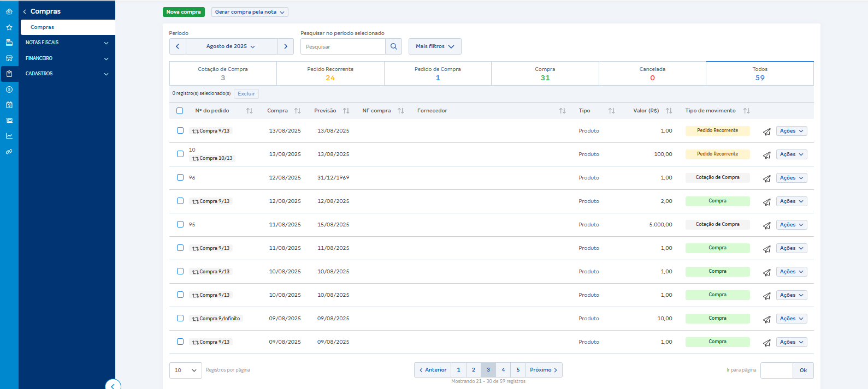Switch to the Pedido Recorrente tab
Screen dimensions: 868x389
330,74
